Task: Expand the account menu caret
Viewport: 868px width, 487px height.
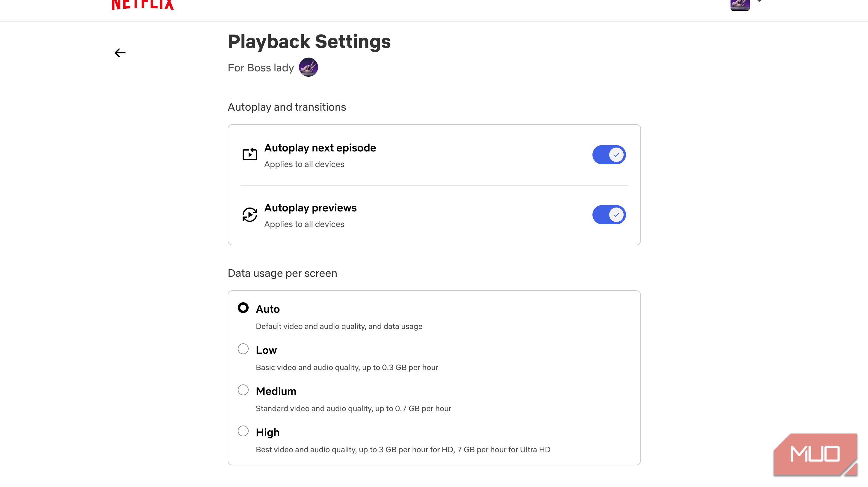Action: click(x=759, y=1)
